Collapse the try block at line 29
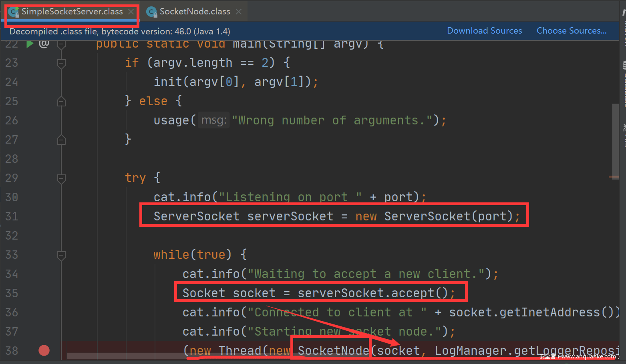626x364 pixels. [x=61, y=178]
